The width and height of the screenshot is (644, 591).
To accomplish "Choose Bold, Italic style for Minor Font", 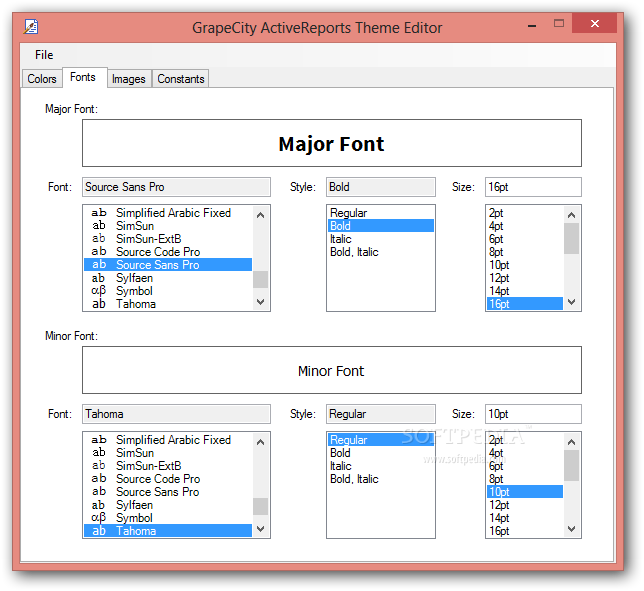I will tap(381, 479).
